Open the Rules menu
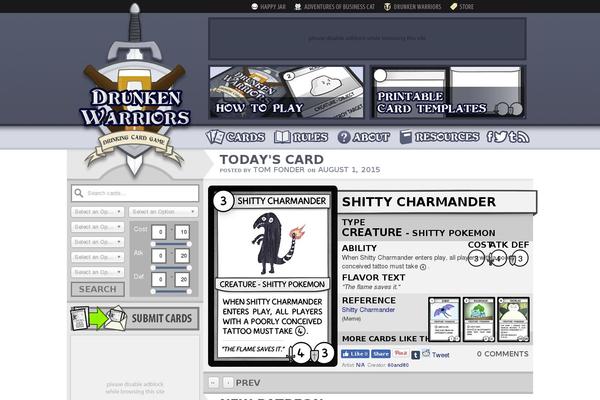The width and height of the screenshot is (600, 400). (301, 137)
